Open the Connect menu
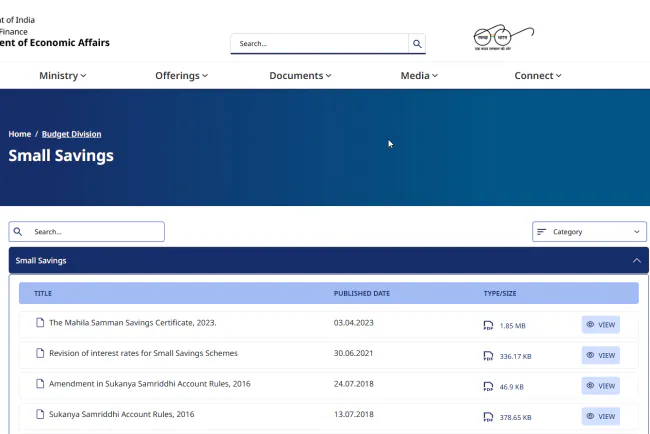 [538, 75]
